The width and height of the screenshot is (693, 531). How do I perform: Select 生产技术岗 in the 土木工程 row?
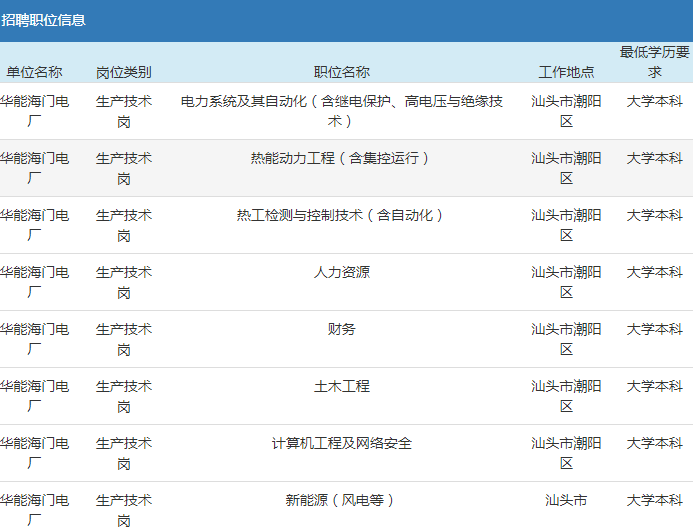pyautogui.click(x=124, y=396)
